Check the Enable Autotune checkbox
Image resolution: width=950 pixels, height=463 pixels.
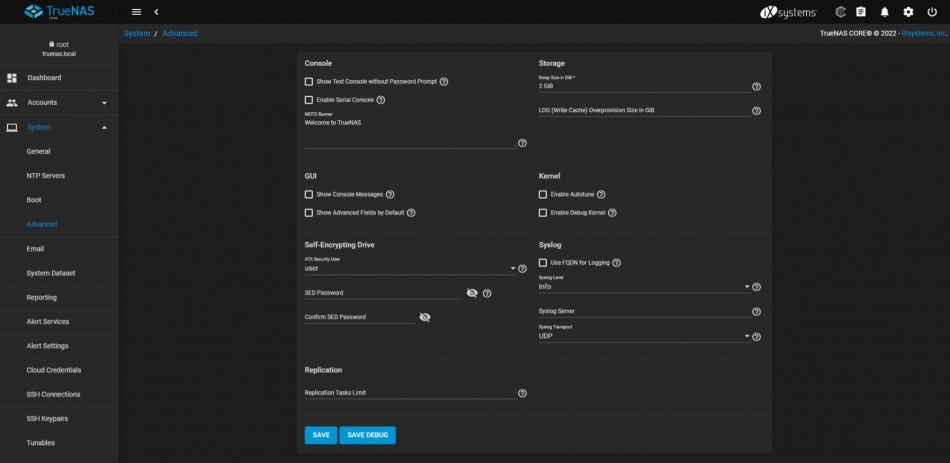click(x=543, y=194)
